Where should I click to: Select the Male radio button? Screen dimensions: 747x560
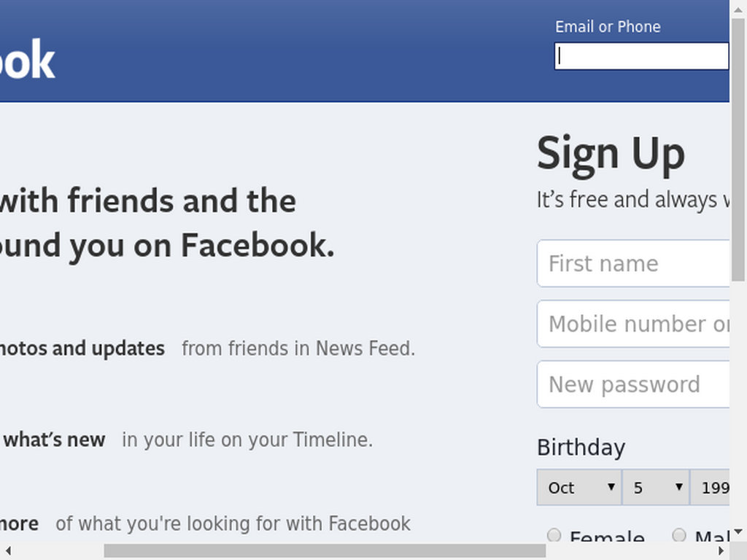click(x=679, y=534)
